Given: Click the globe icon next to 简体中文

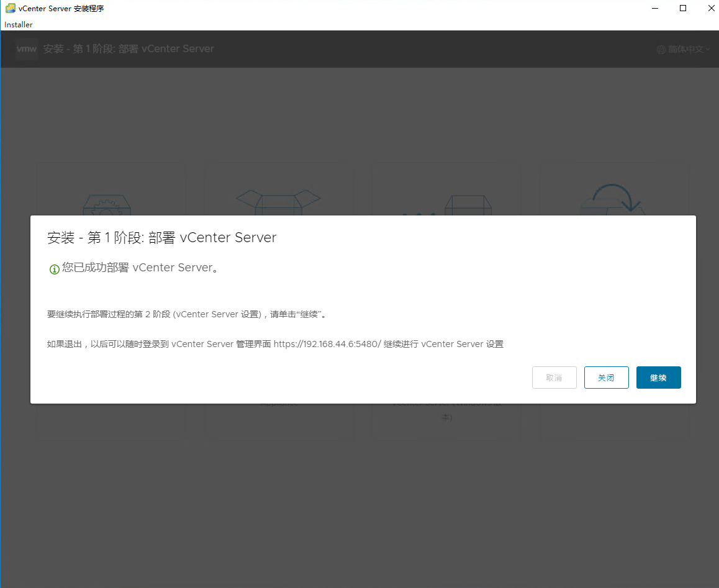Looking at the screenshot, I should 661,50.
